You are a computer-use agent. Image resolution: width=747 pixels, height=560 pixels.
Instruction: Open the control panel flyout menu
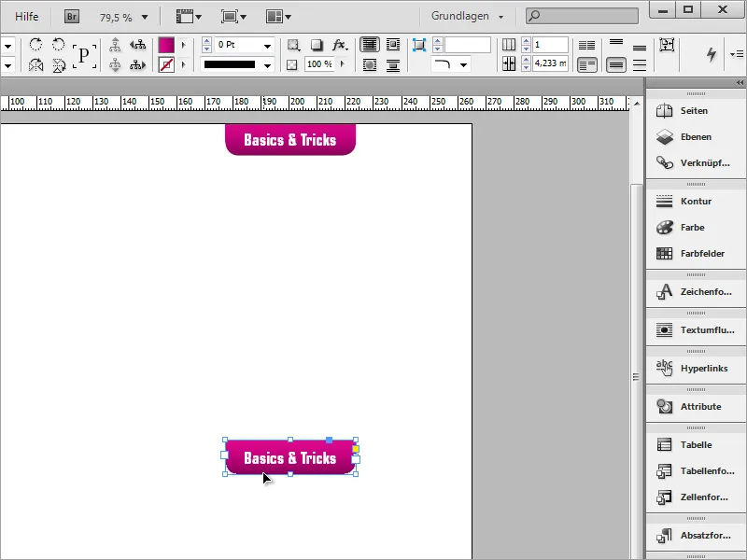tap(737, 54)
